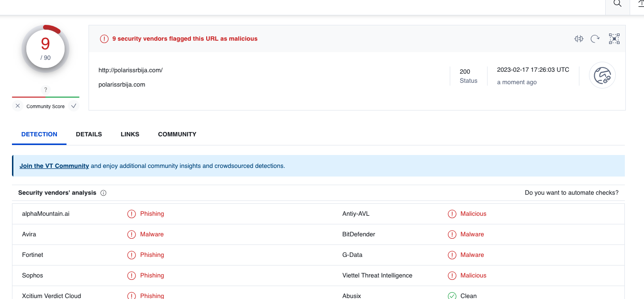Click the G-Data vendor name

tap(353, 255)
